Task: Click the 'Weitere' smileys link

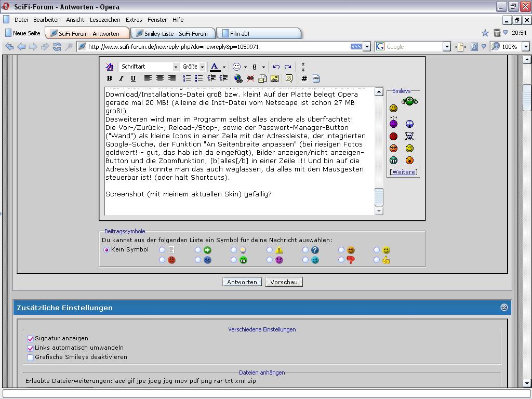Action: coord(404,172)
